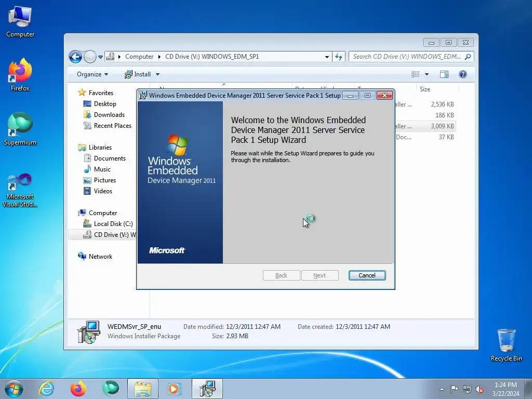Open the Install dropdown arrow
Viewport: 532px width, 399px height.
157,74
